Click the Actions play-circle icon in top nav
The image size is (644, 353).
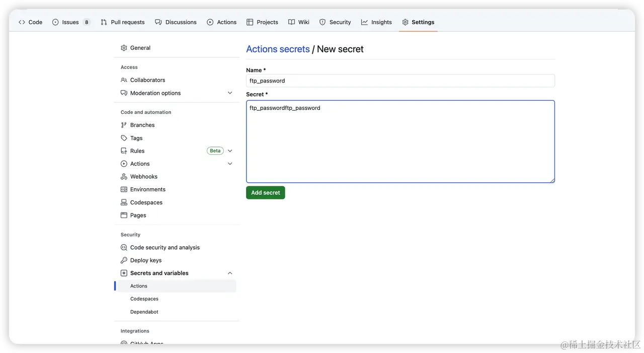[210, 22]
